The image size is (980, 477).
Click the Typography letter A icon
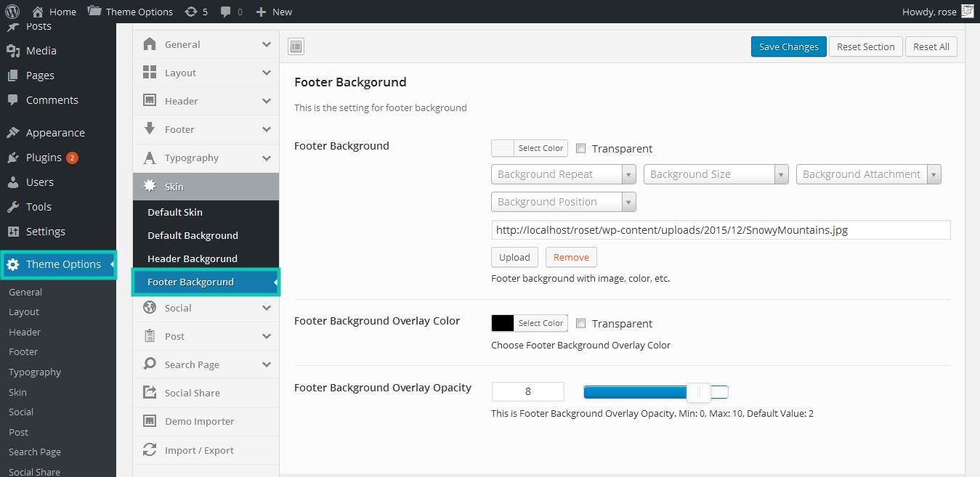150,158
